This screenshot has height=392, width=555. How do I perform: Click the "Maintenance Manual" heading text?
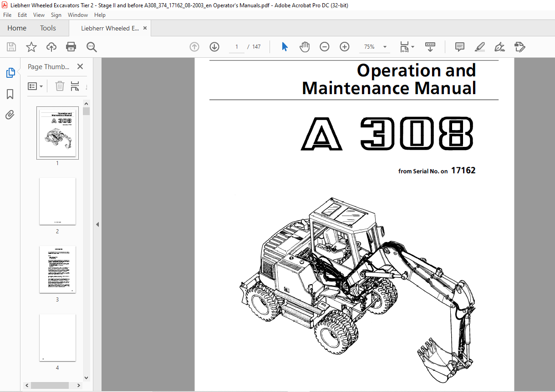pyautogui.click(x=389, y=88)
